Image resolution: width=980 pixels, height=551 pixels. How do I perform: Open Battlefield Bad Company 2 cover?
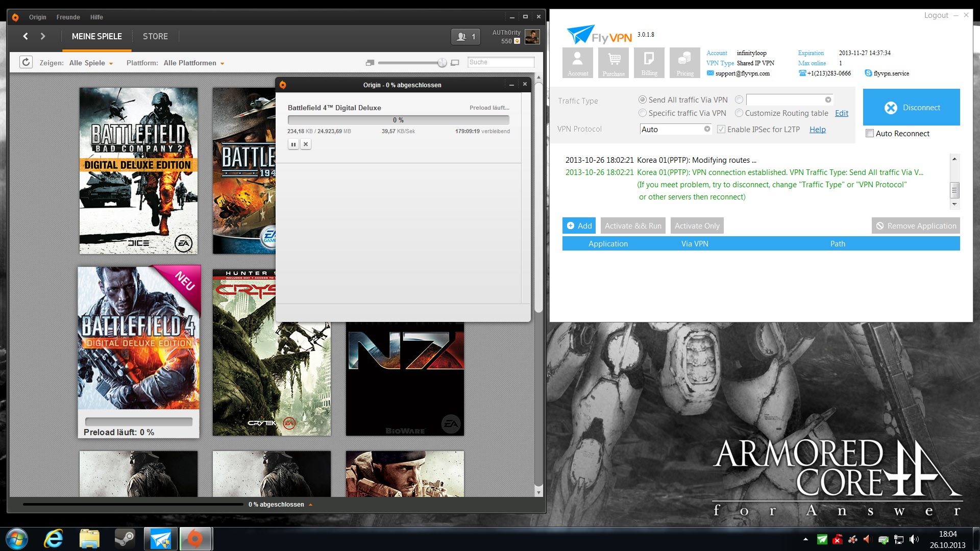[x=138, y=170]
